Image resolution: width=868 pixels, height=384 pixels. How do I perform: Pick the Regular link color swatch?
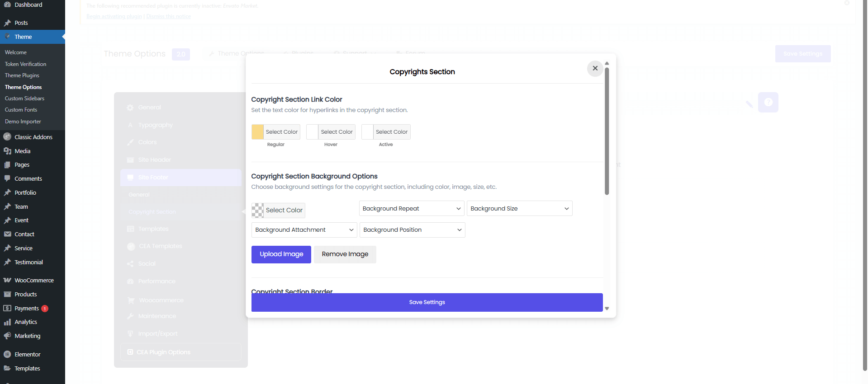(258, 132)
